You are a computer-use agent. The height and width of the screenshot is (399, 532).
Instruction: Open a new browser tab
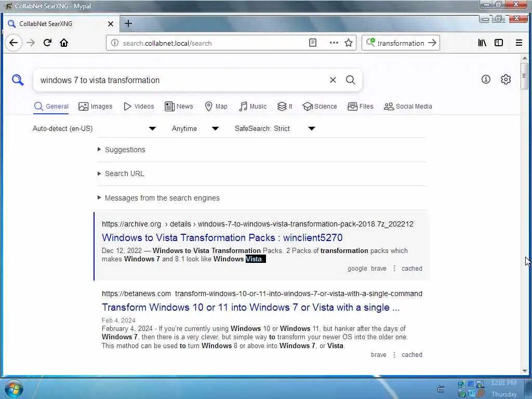(128, 23)
